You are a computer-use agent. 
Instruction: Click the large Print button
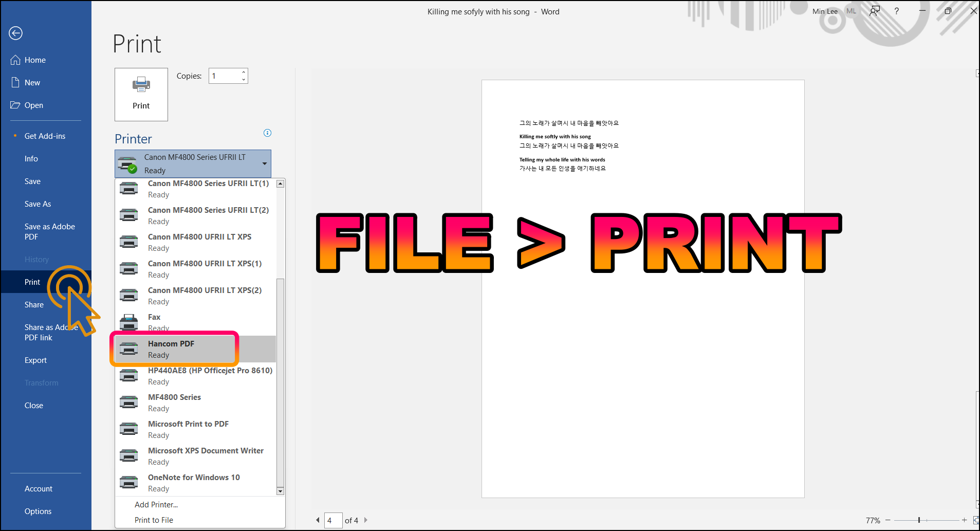pyautogui.click(x=141, y=95)
